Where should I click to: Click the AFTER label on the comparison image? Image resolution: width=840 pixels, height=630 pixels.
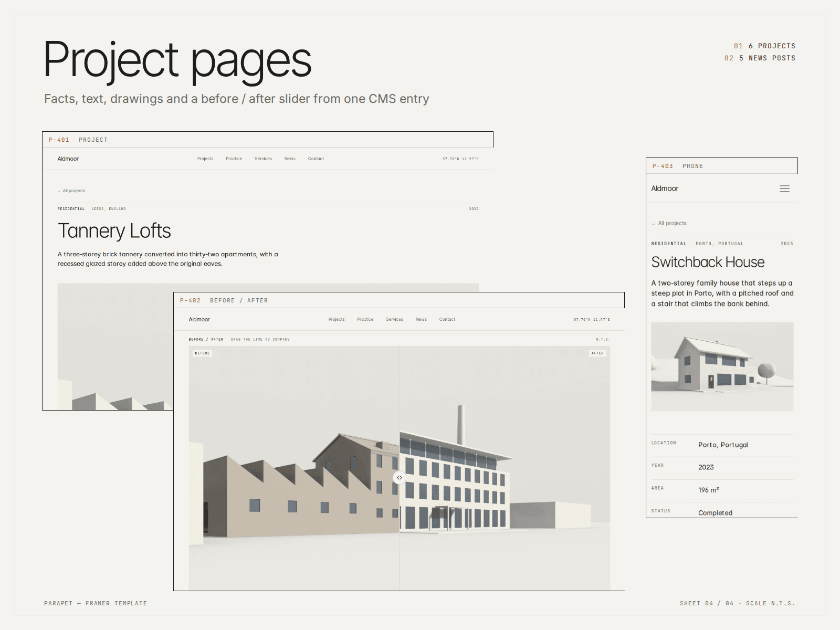597,353
